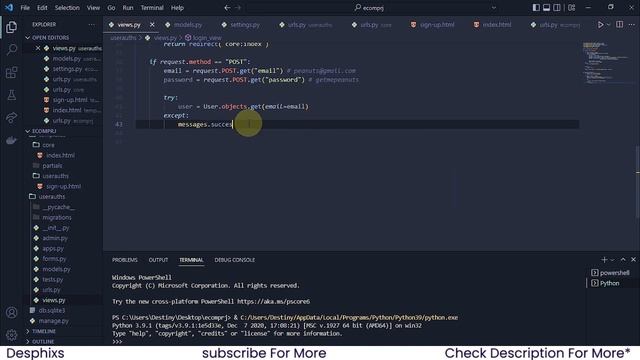Toggle bottom panel layout icon

click(546, 8)
